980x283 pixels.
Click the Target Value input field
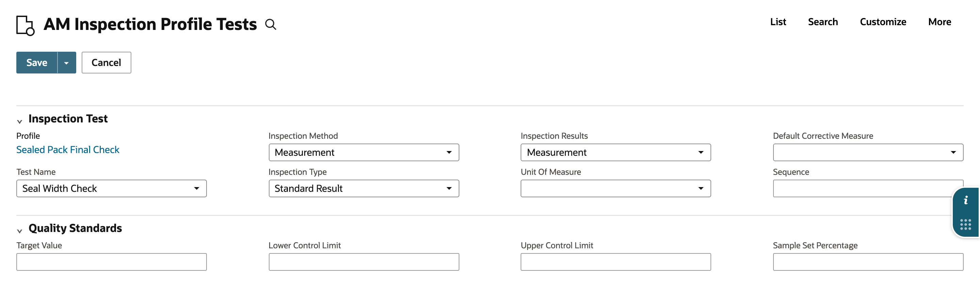[112, 262]
